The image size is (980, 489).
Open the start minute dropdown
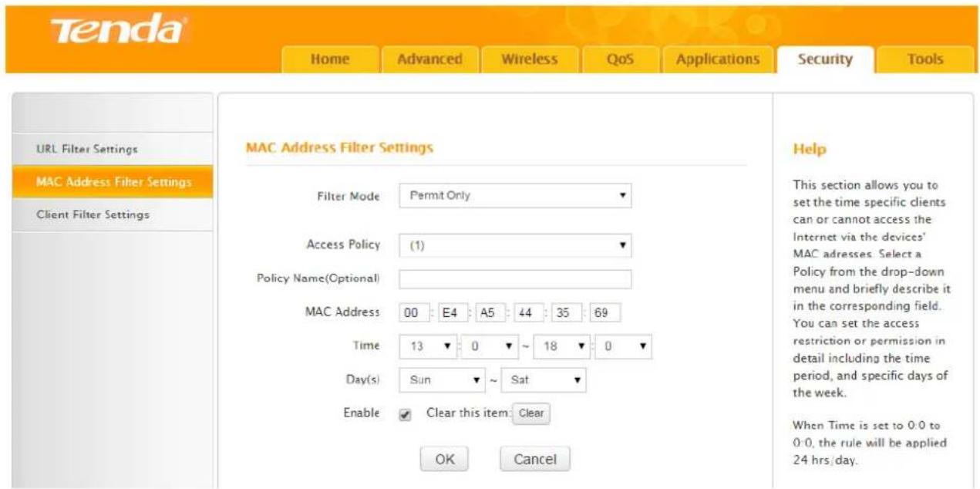tap(489, 346)
